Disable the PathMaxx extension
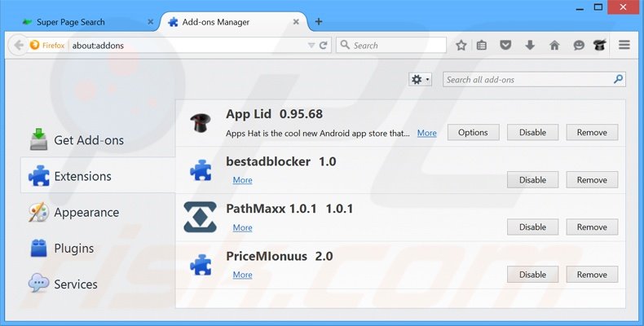The width and height of the screenshot is (644, 326). click(532, 227)
